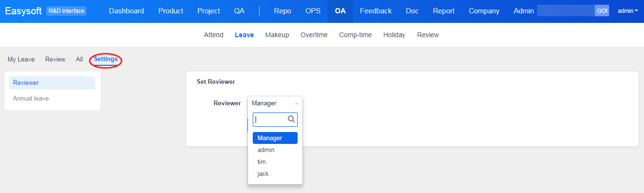This screenshot has height=193, width=644.
Task: Open the Dashboard menu
Action: tap(126, 11)
